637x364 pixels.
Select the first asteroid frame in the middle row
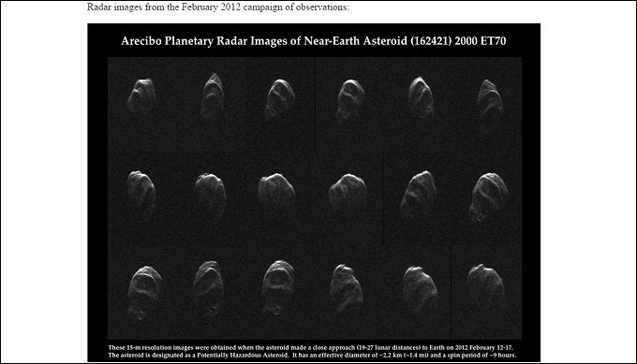141,194
